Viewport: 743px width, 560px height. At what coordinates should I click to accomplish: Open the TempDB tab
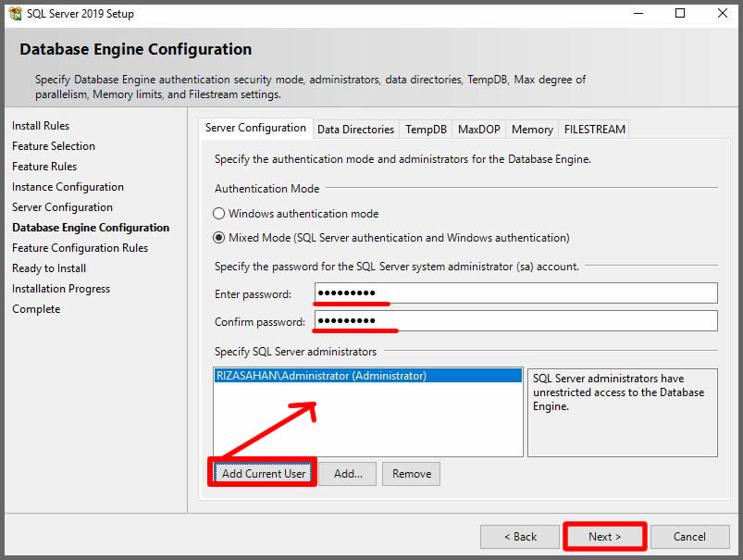(x=426, y=130)
